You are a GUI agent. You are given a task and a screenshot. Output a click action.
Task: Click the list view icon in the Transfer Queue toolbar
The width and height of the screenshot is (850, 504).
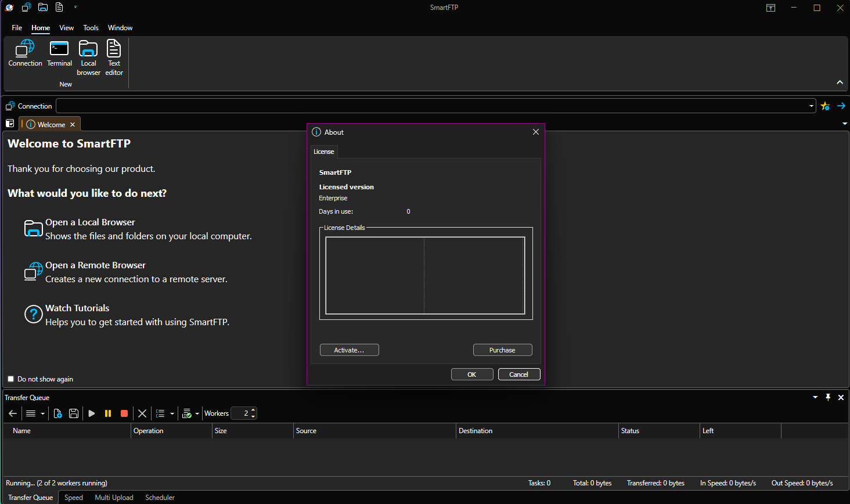click(31, 413)
